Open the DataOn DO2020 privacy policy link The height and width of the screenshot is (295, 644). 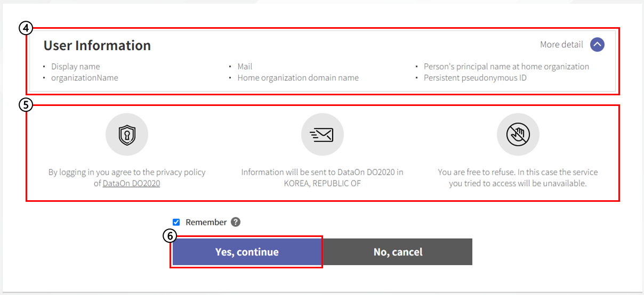[131, 183]
